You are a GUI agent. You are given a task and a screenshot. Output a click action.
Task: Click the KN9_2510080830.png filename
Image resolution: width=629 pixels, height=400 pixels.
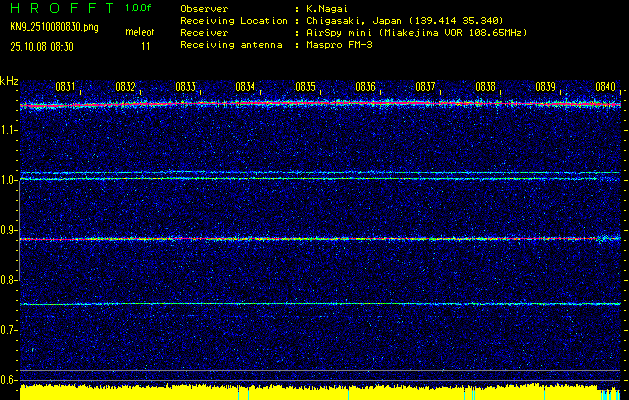[x=50, y=26]
